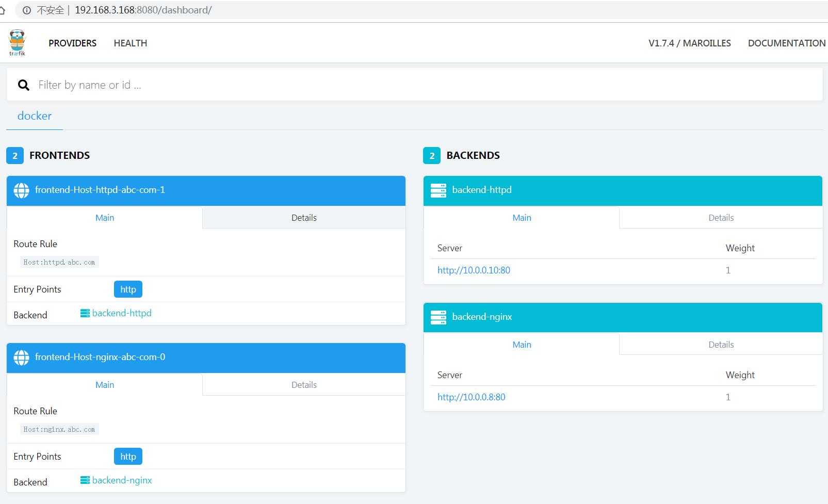Viewport: 828px width, 504px height.
Task: Click the frontends count badge 2
Action: pyautogui.click(x=15, y=156)
